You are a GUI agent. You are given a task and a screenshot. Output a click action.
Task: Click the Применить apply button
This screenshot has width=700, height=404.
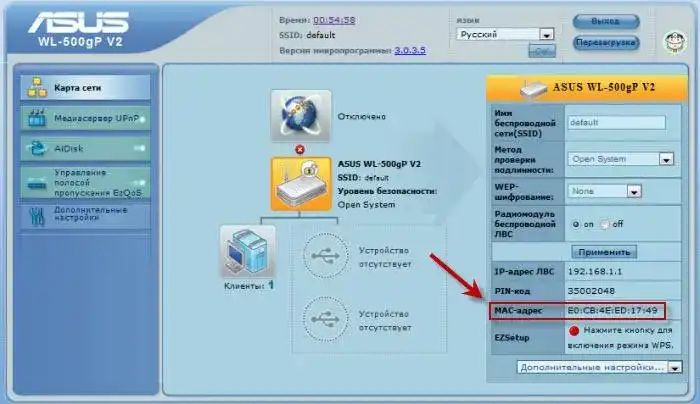coord(604,252)
